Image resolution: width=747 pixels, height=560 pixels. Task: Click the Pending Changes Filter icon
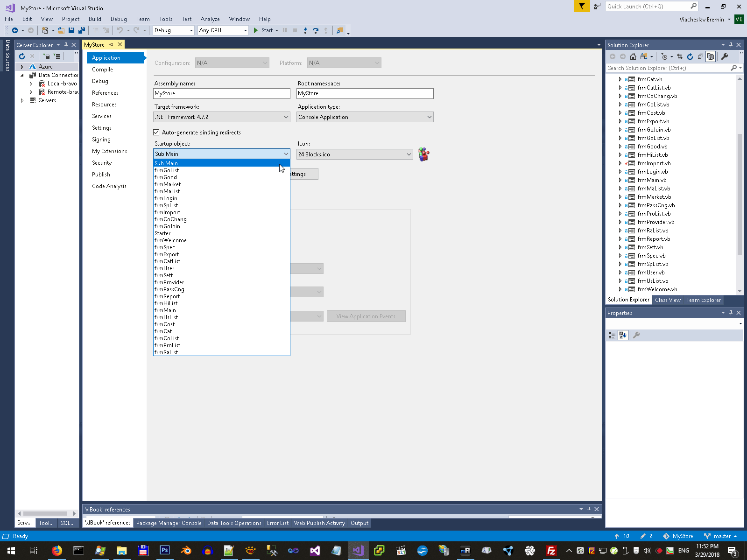(x=665, y=56)
